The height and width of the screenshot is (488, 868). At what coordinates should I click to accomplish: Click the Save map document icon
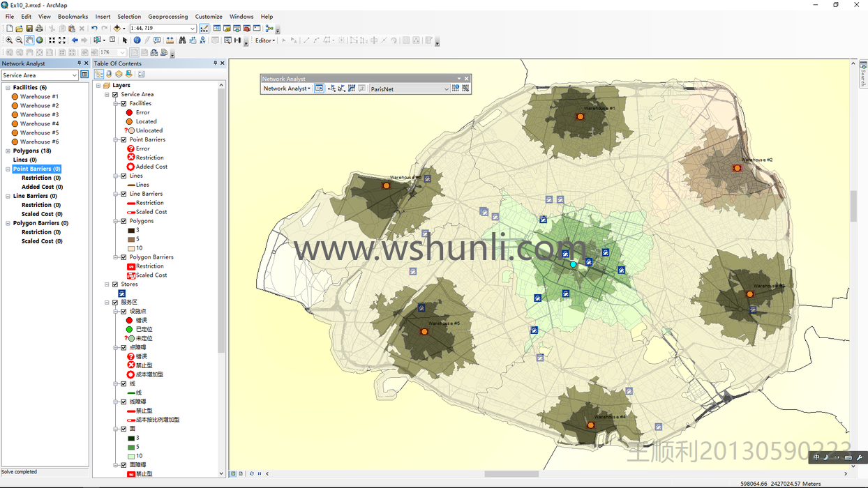(29, 29)
